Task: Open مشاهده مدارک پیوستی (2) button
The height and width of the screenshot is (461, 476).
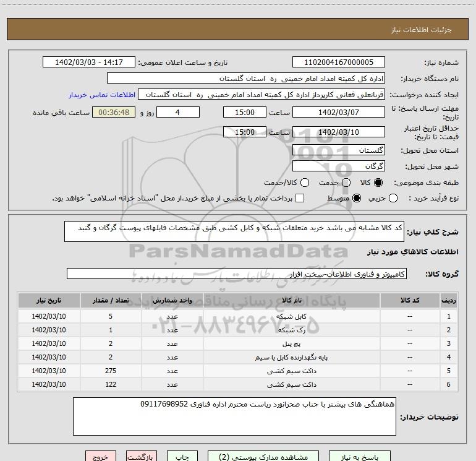Action: pos(263,456)
